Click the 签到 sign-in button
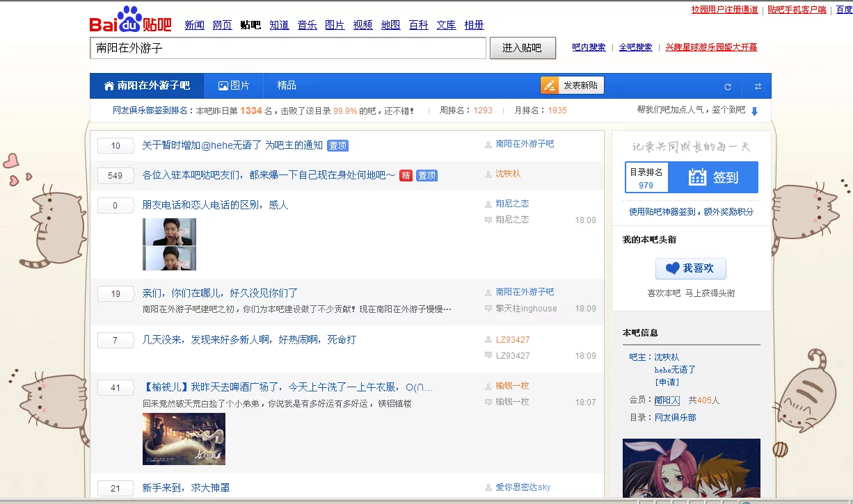Viewport: 853px width, 504px height. click(713, 177)
